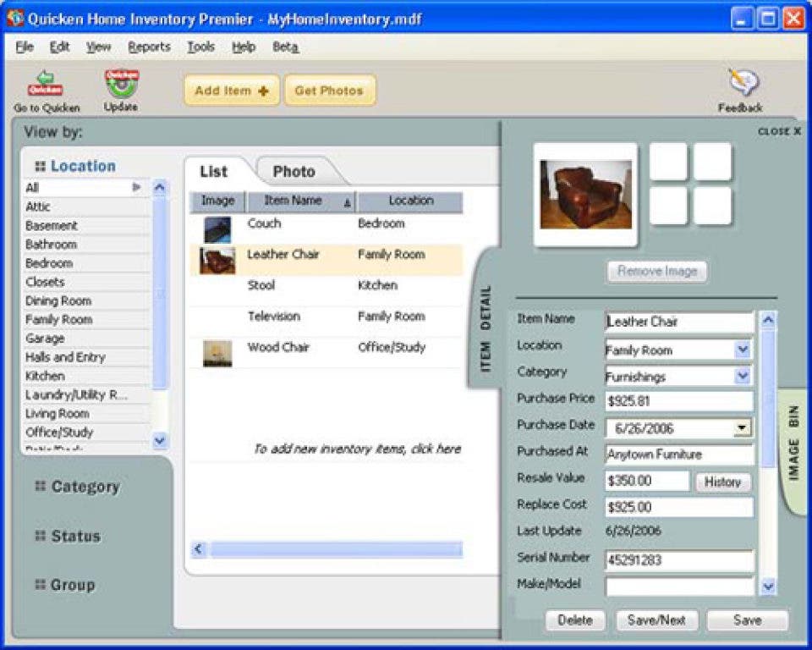Click the Remove Image button
The image size is (812, 650).
(656, 271)
